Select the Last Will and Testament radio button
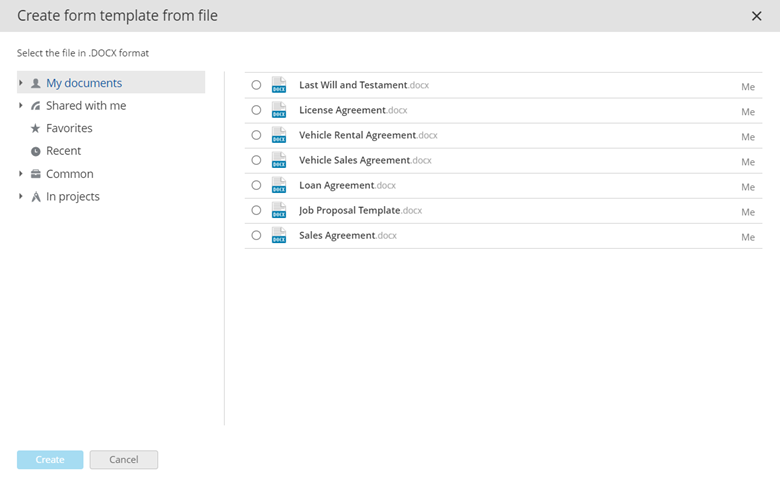780x478 pixels. coord(256,85)
